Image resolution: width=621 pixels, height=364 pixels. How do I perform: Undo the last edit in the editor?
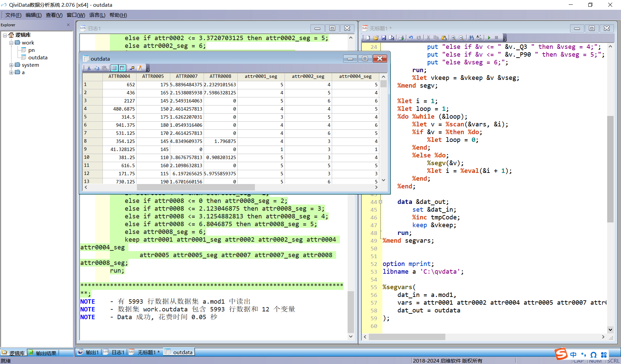click(411, 38)
